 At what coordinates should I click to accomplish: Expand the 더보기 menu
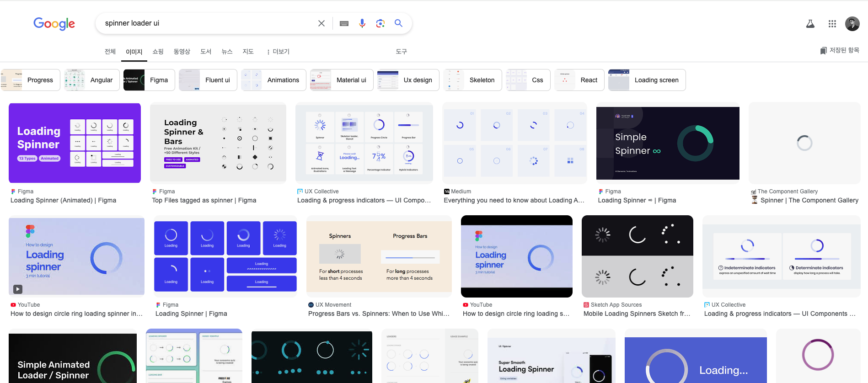tap(278, 52)
